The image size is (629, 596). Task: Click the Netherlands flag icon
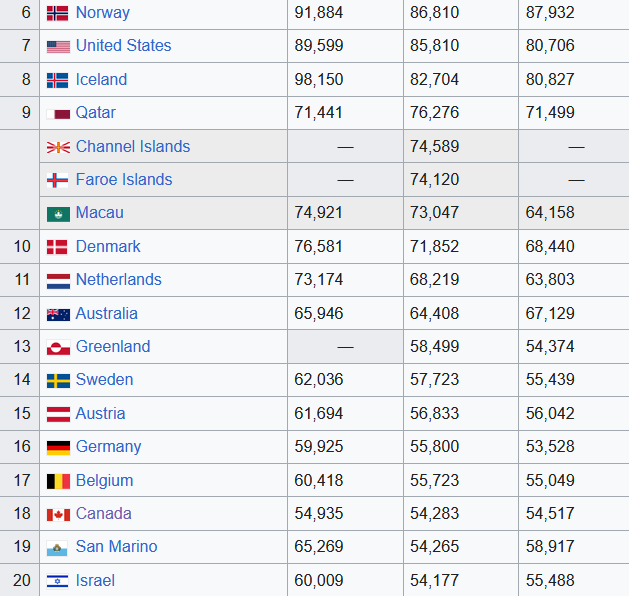pyautogui.click(x=58, y=281)
